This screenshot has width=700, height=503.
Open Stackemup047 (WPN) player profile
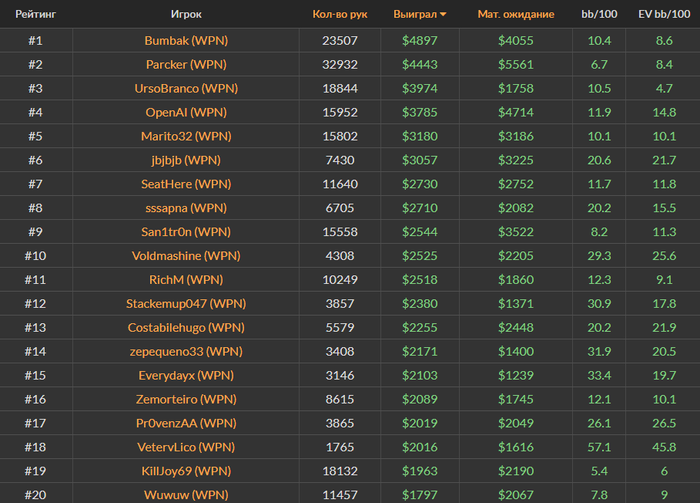coord(186,303)
